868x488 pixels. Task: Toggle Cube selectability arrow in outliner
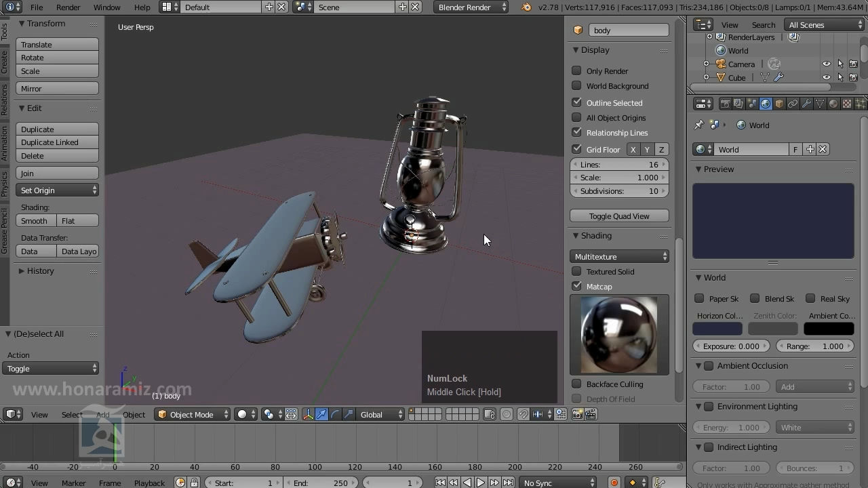tap(840, 77)
